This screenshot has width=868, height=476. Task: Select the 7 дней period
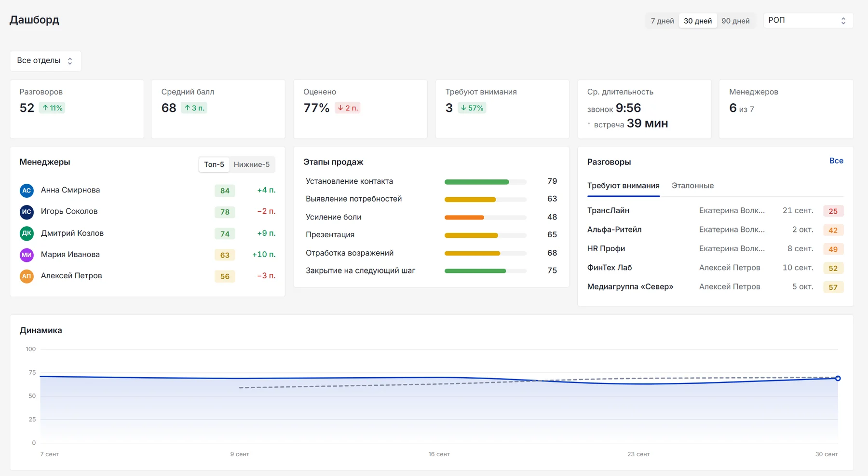[662, 21]
